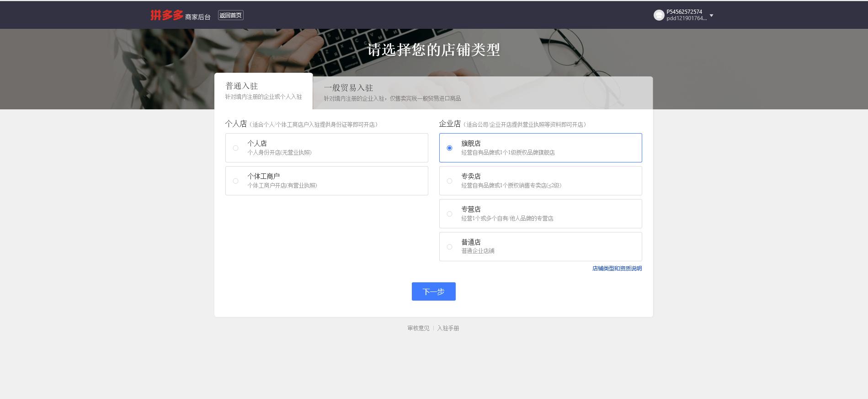Open the account dropdown arrow
This screenshot has height=399, width=868.
(x=711, y=16)
